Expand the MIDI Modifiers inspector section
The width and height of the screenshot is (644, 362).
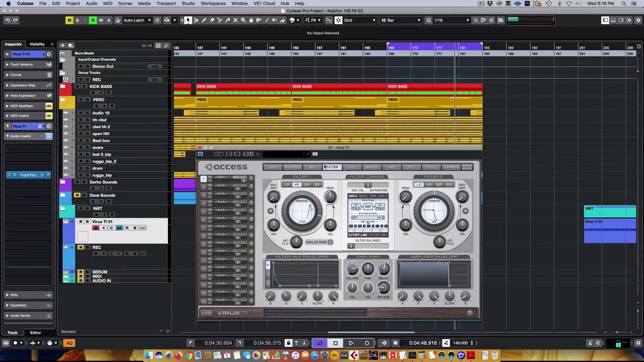click(x=28, y=106)
